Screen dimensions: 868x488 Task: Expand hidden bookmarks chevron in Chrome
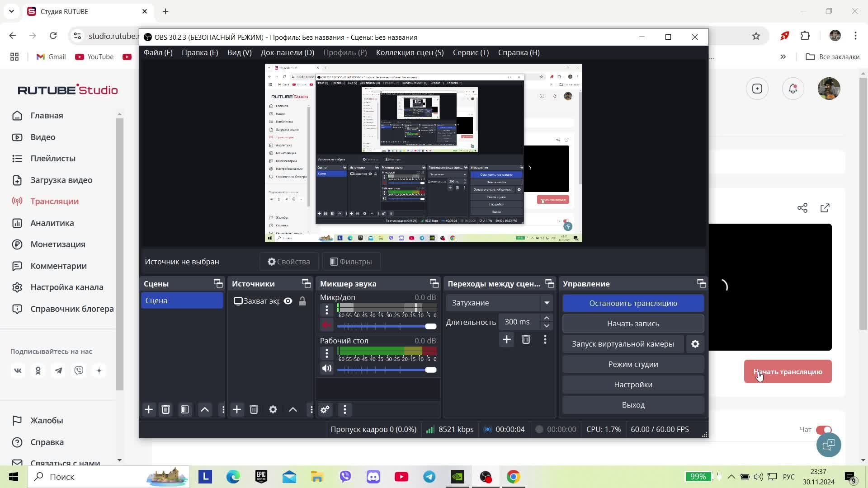point(783,57)
